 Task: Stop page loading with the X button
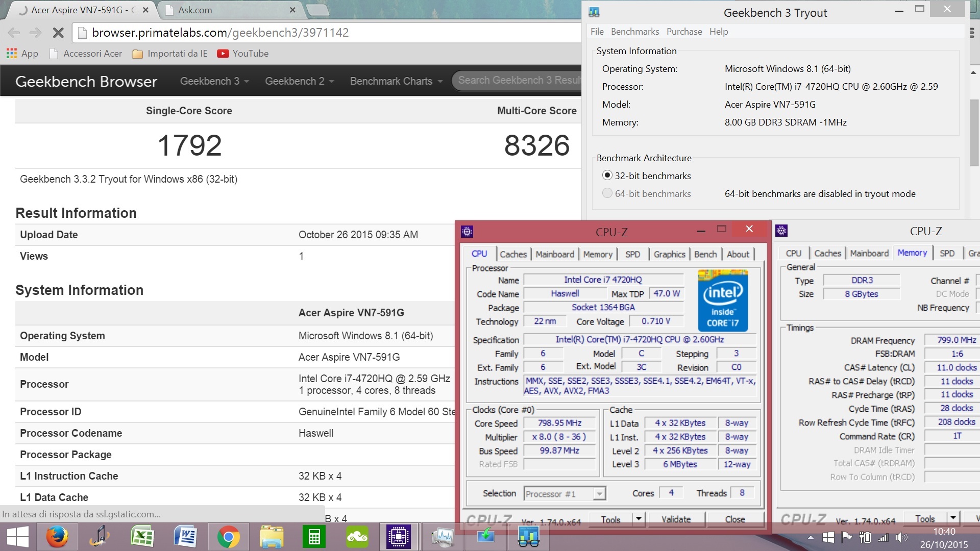pyautogui.click(x=58, y=33)
